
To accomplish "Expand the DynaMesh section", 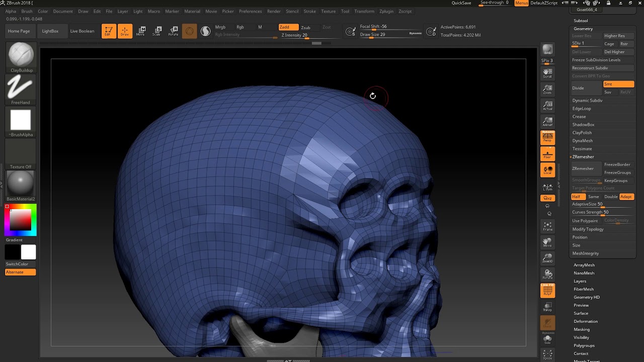I will [x=583, y=141].
